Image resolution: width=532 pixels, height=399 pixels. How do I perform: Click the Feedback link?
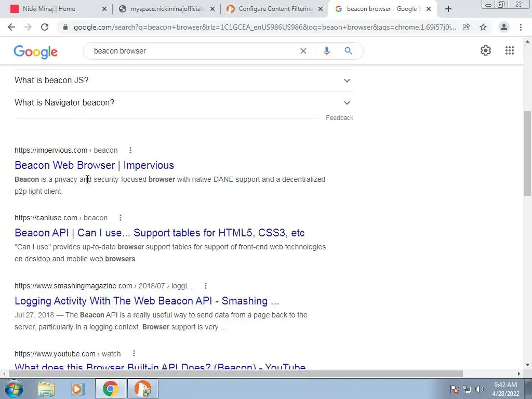pyautogui.click(x=339, y=118)
